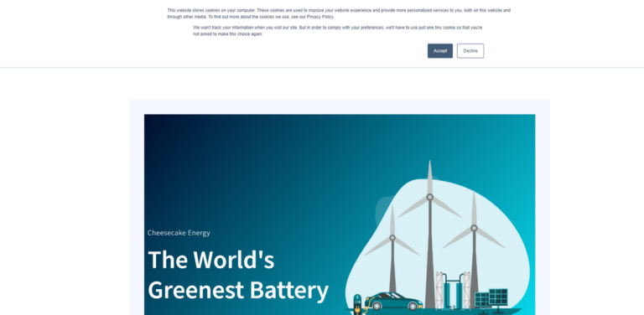Decline cookies in the banner
This screenshot has width=644, height=315.
click(x=470, y=51)
